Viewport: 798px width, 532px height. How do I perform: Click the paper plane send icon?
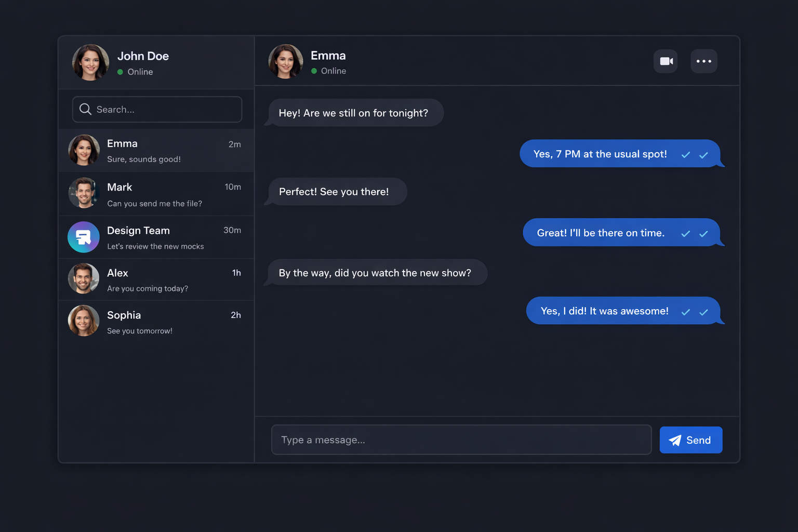pyautogui.click(x=675, y=441)
